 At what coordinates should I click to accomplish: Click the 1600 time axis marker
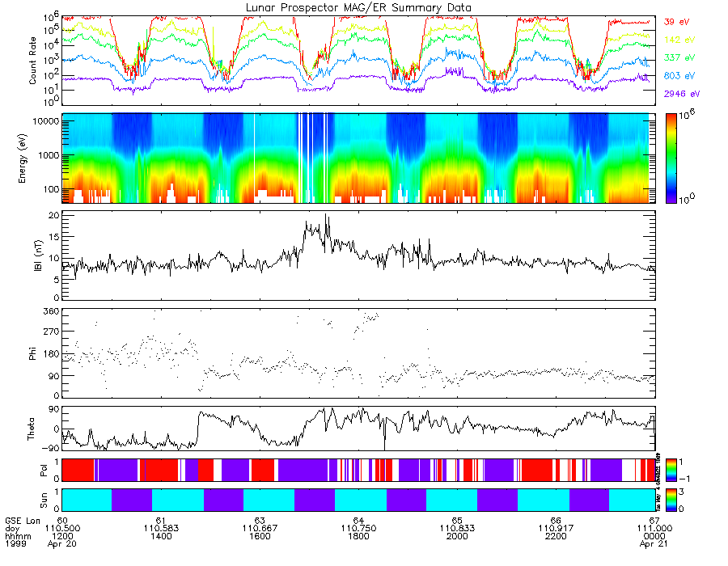click(260, 536)
